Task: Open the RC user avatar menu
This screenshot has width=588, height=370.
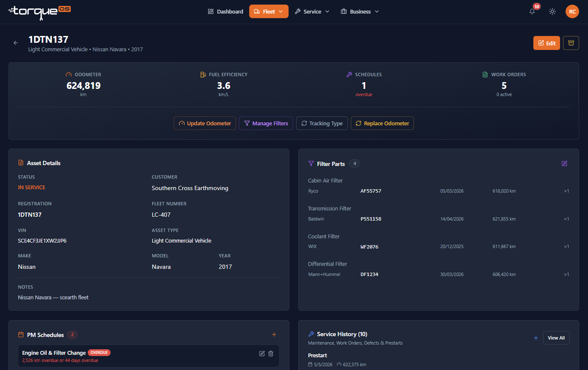Action: pyautogui.click(x=572, y=11)
